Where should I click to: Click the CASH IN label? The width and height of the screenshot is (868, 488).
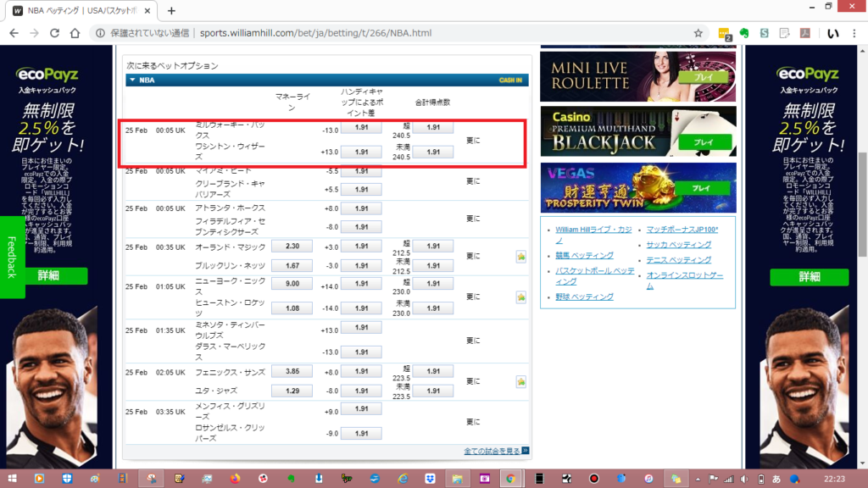[510, 80]
